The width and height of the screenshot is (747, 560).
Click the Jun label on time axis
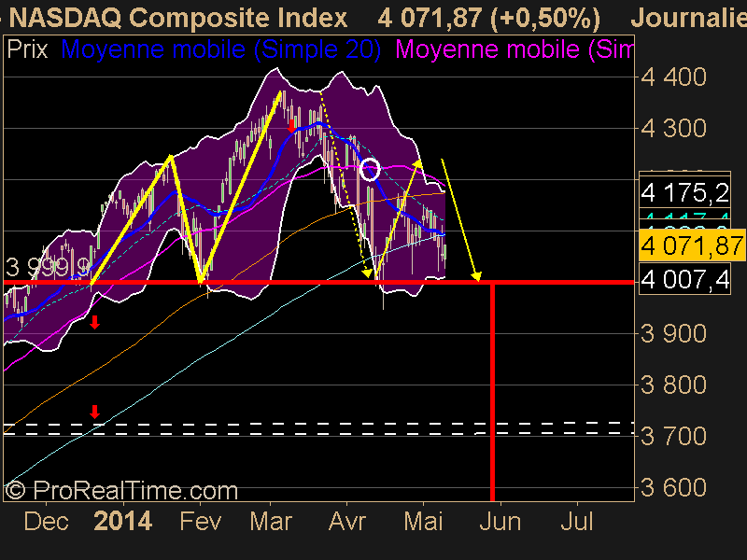tap(500, 522)
